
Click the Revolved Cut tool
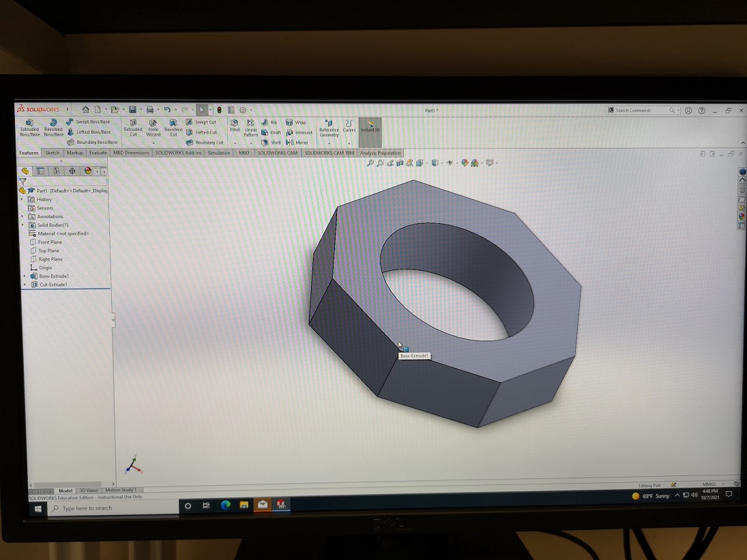pos(173,128)
